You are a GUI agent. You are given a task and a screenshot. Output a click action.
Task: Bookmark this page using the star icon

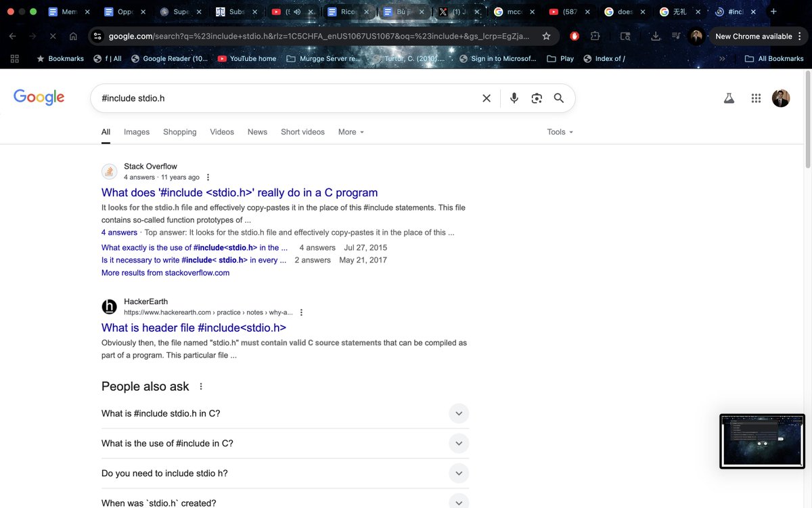click(546, 35)
